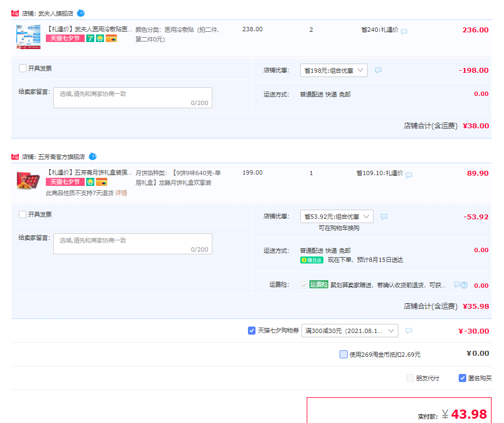This screenshot has width=504, height=423.
Task: Expand the 满300减30元 coupon dropdown
Action: 350,331
